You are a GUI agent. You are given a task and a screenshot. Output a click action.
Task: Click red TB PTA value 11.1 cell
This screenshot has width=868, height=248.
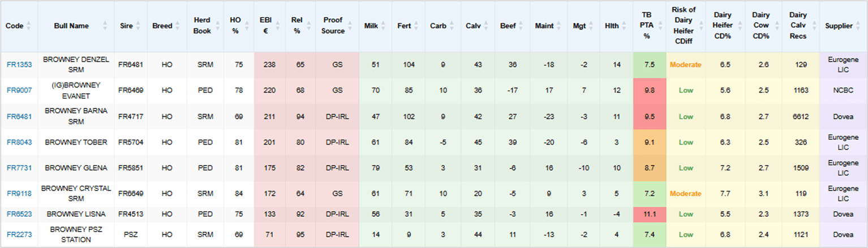click(x=650, y=214)
